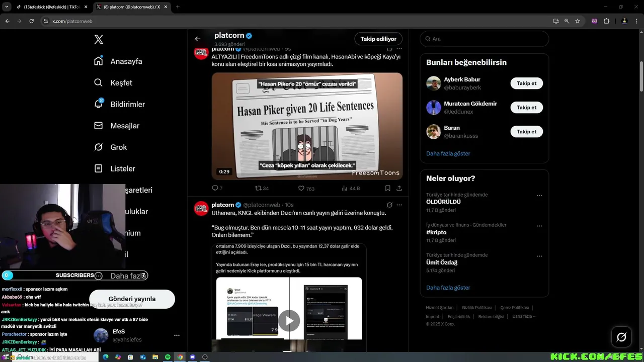The image size is (644, 362).
Task: Switch to the efeskick TikTok tab
Action: click(52, 7)
